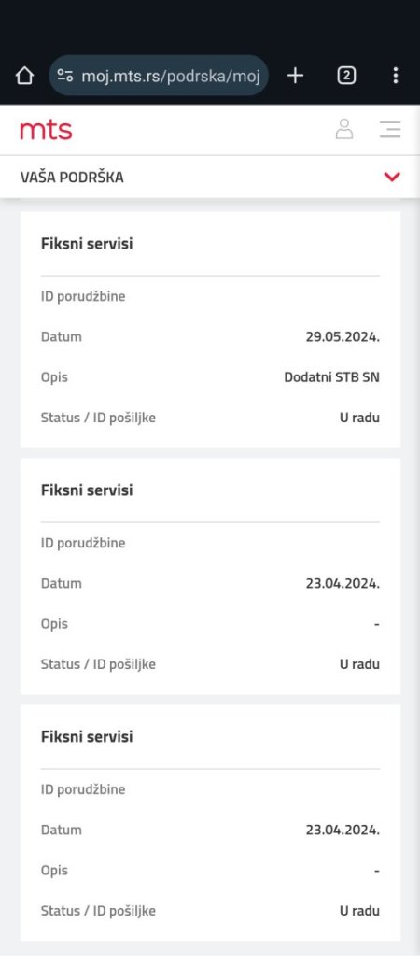Viewport: 420px width, 980px height.
Task: Select the address bar URL moj.mts.rs
Action: 171,76
